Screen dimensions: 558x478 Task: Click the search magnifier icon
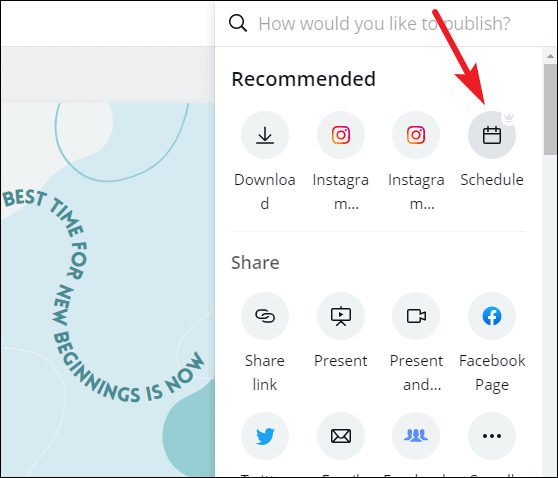[238, 23]
